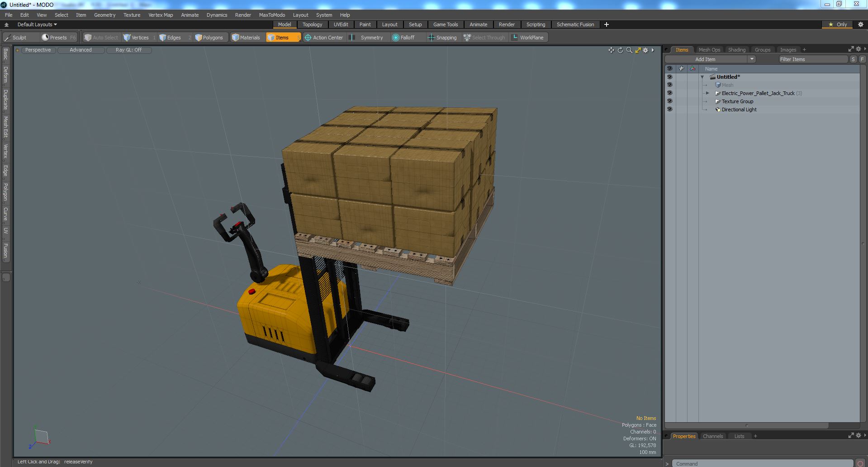Maximize viewport with expand icon
The height and width of the screenshot is (467, 868).
[x=638, y=50]
